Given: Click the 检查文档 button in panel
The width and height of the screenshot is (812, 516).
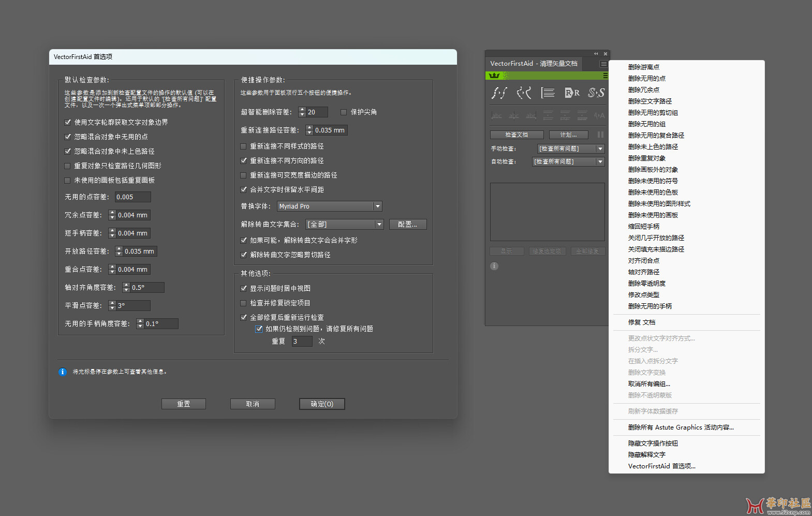Looking at the screenshot, I should click(x=517, y=135).
